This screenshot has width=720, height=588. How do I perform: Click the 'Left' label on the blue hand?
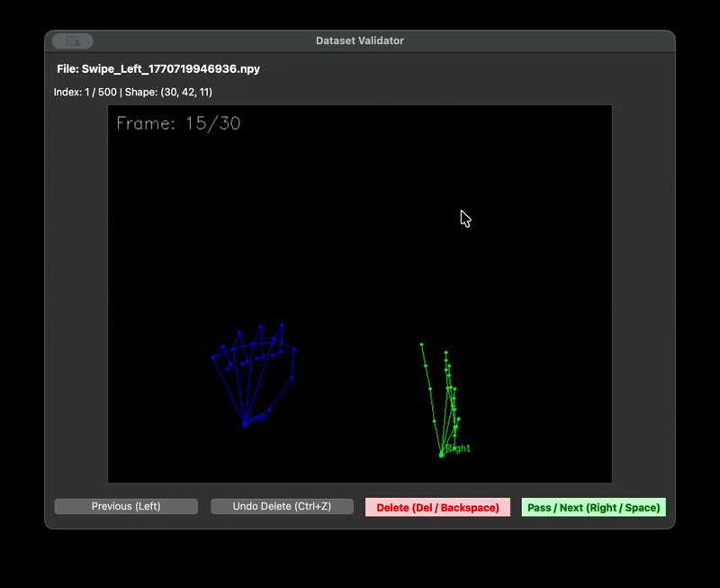[x=259, y=417]
